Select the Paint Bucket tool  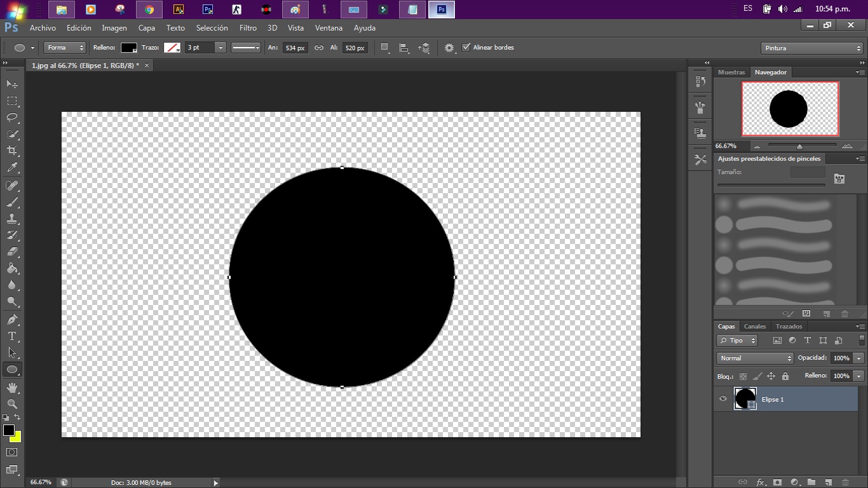pyautogui.click(x=12, y=268)
